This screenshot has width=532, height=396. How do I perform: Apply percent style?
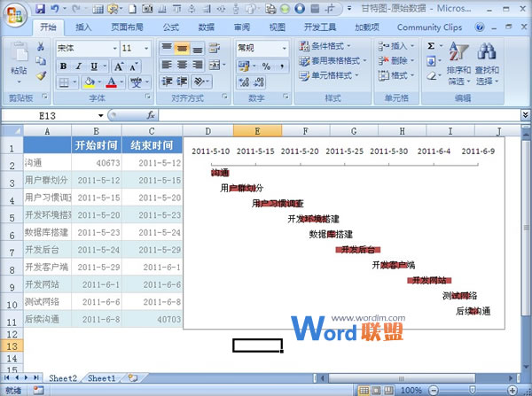(x=266, y=66)
